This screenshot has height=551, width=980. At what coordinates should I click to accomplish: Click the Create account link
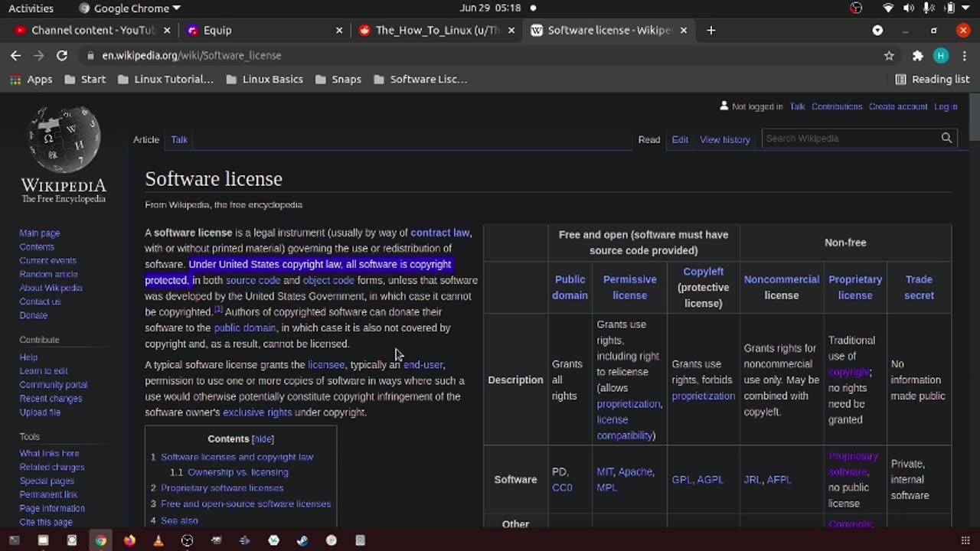898,106
